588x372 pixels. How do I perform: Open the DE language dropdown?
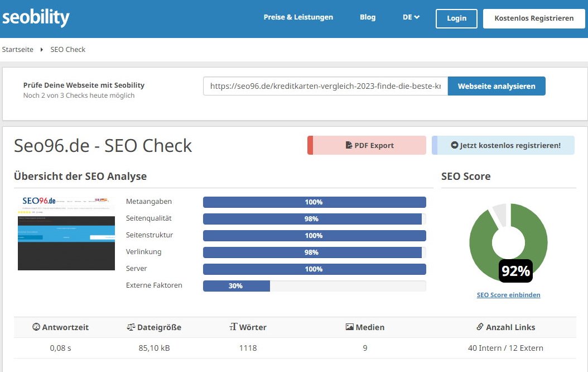[x=411, y=17]
